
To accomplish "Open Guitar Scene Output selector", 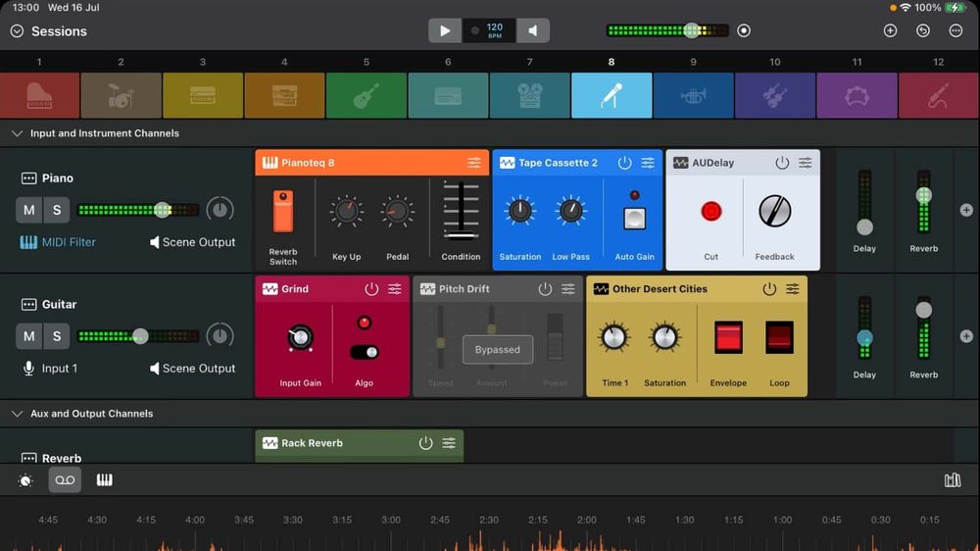I will click(192, 369).
